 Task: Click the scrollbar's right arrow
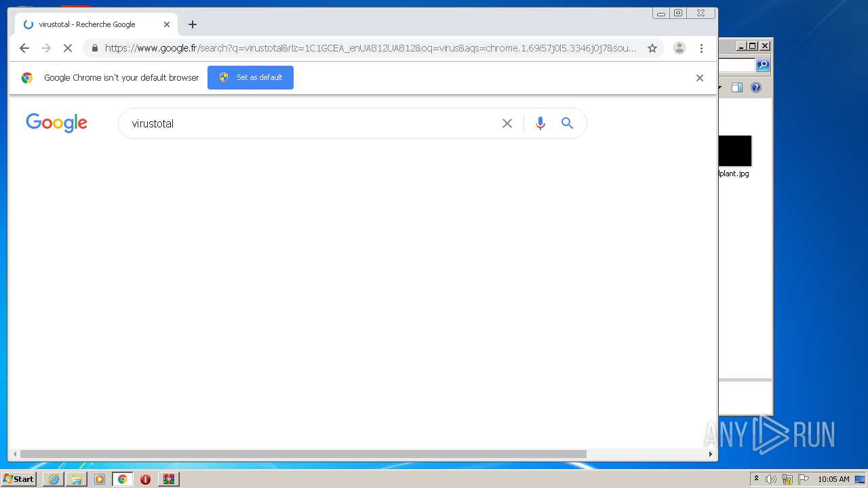tap(711, 454)
